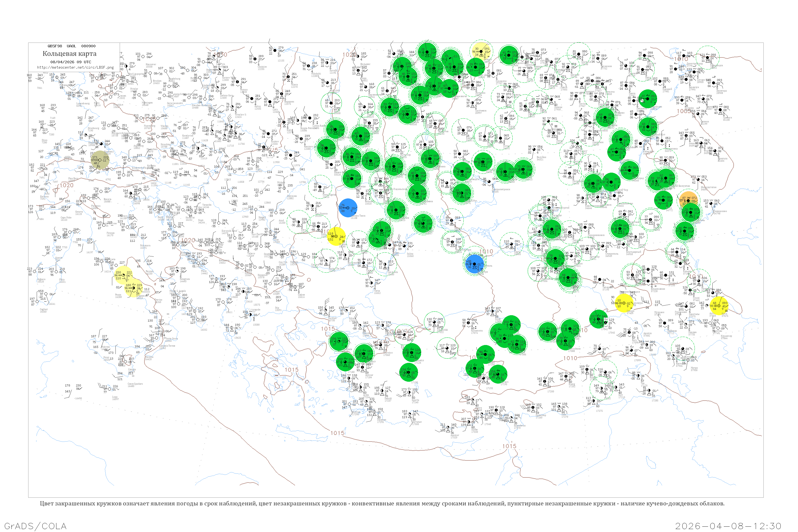Click the pale yellow circle at top center
The height and width of the screenshot is (532, 798).
(x=481, y=51)
